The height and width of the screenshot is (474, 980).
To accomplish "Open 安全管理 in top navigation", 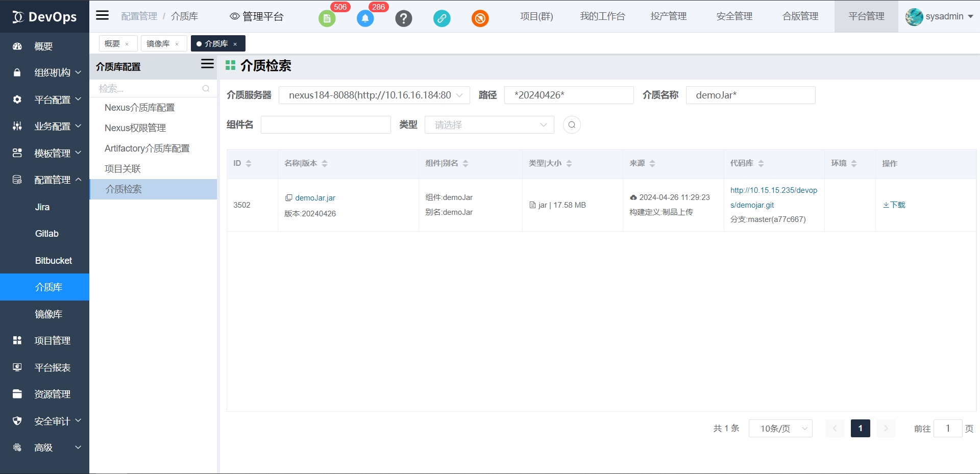I will pos(734,16).
